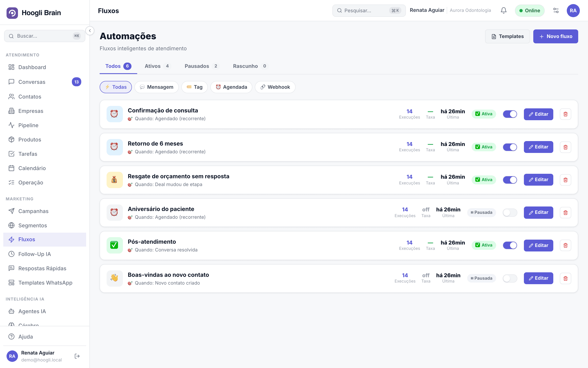This screenshot has height=368, width=588.
Task: Click the Novo fluxo button
Action: tap(556, 36)
